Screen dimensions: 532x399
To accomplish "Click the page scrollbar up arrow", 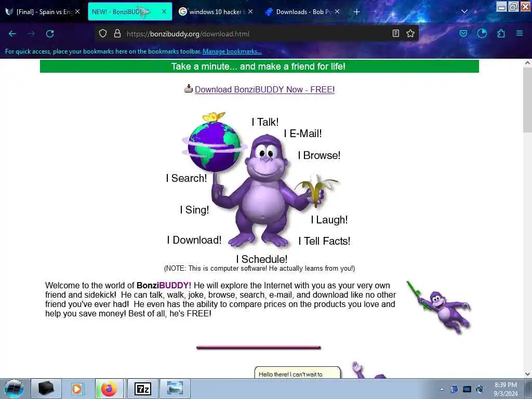I will pos(527,63).
